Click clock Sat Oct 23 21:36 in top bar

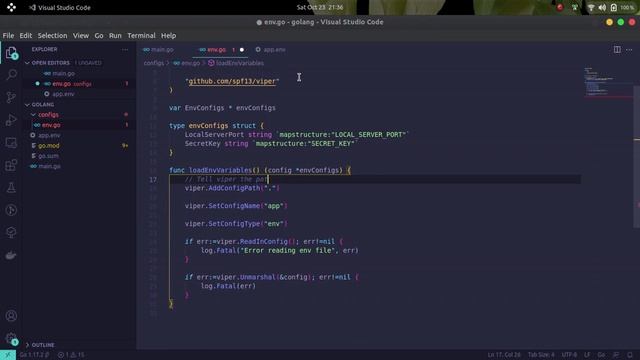(x=320, y=7)
